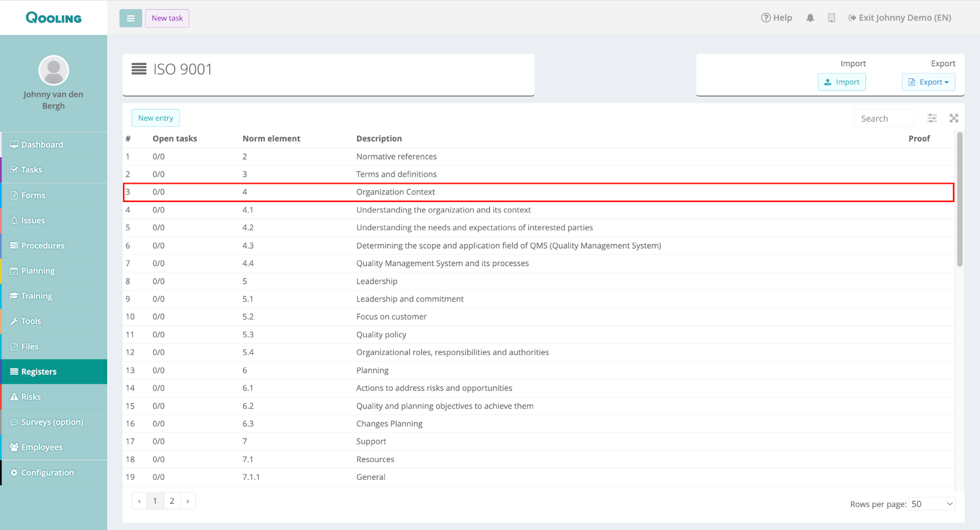
Task: Go to Tasks in the sidebar
Action: [54, 170]
